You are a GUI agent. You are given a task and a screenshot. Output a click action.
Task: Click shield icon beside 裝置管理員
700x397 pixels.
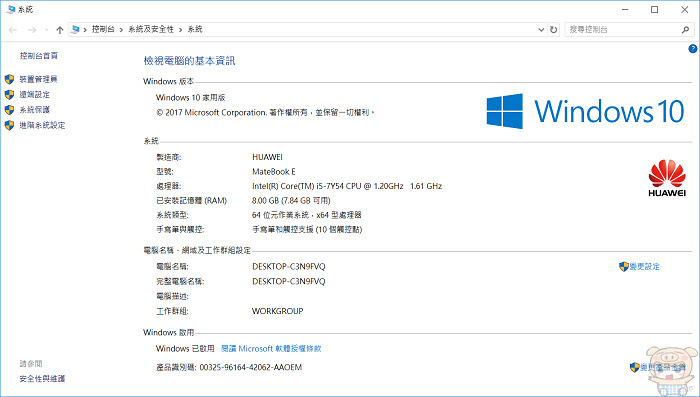9,79
